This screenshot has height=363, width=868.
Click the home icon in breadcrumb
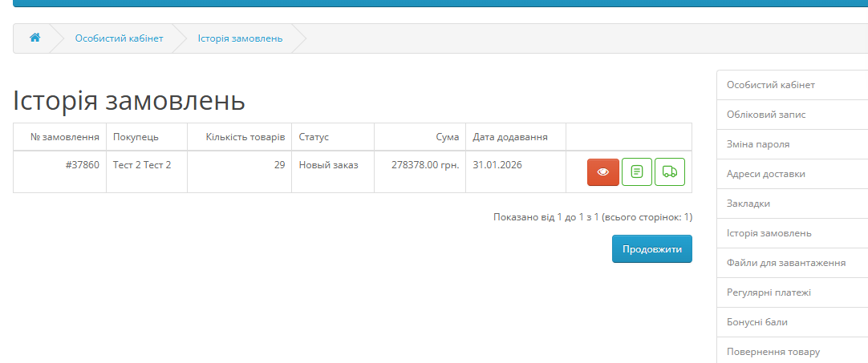[34, 38]
